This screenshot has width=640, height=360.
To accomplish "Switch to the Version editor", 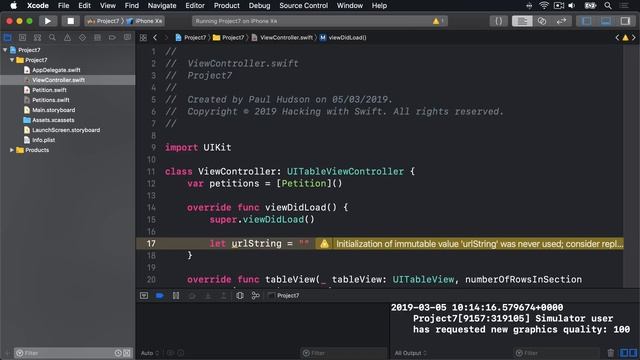I will coord(562,21).
